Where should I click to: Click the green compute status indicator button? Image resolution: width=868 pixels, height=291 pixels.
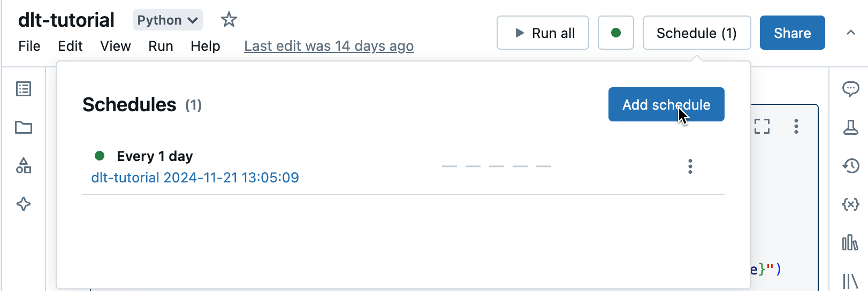615,33
